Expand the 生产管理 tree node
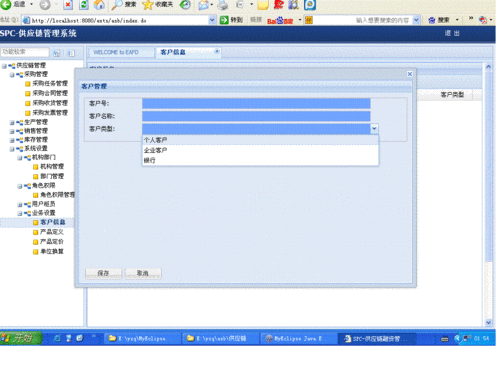 click(x=12, y=122)
